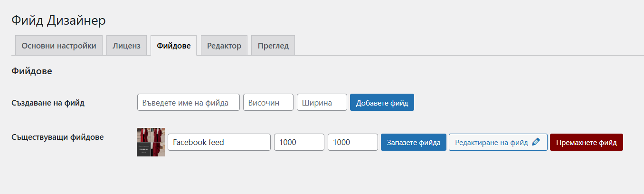Click the Съществуващи фийдове label
The width and height of the screenshot is (644, 194).
coord(57,137)
